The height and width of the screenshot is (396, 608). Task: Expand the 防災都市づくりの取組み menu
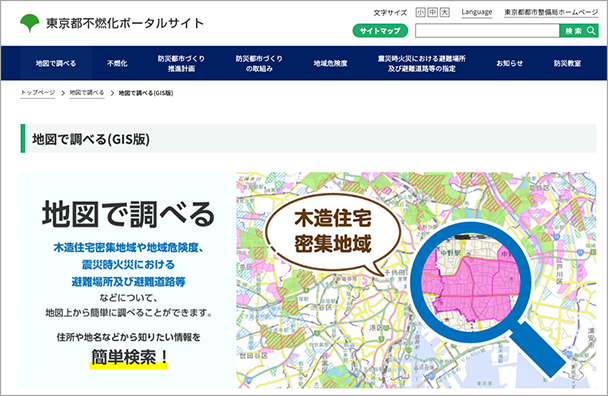(259, 63)
